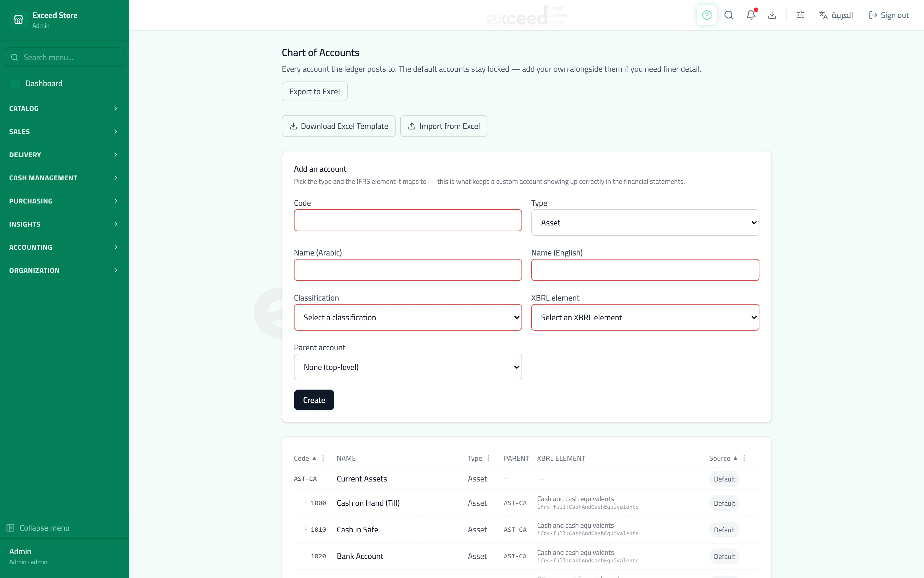924x578 pixels.
Task: Go to Dashboard
Action: (x=64, y=83)
